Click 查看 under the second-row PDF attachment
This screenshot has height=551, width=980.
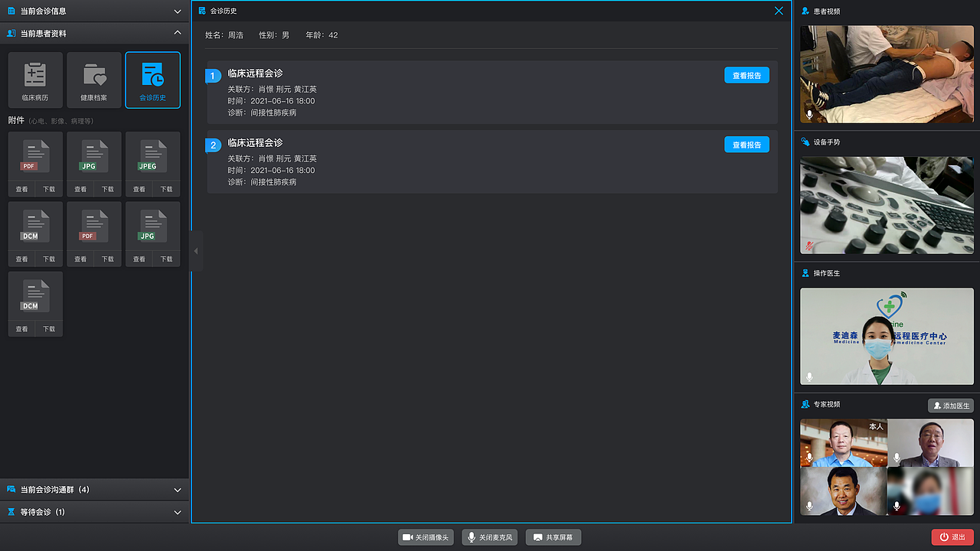(x=80, y=259)
